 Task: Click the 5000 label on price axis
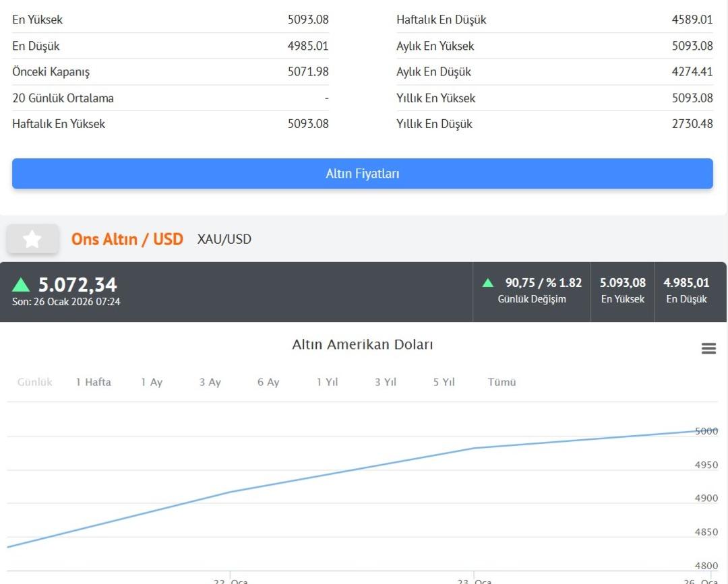[706, 431]
